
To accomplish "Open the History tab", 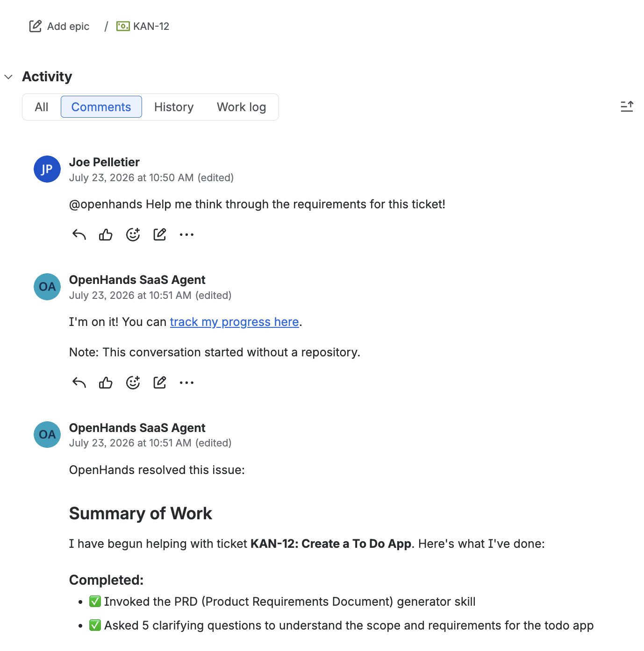I will pos(174,107).
